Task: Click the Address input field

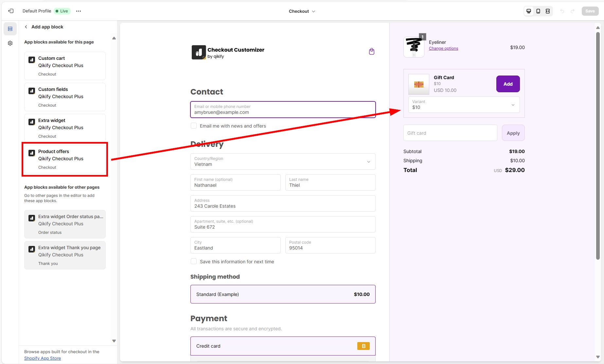Action: coord(283,203)
